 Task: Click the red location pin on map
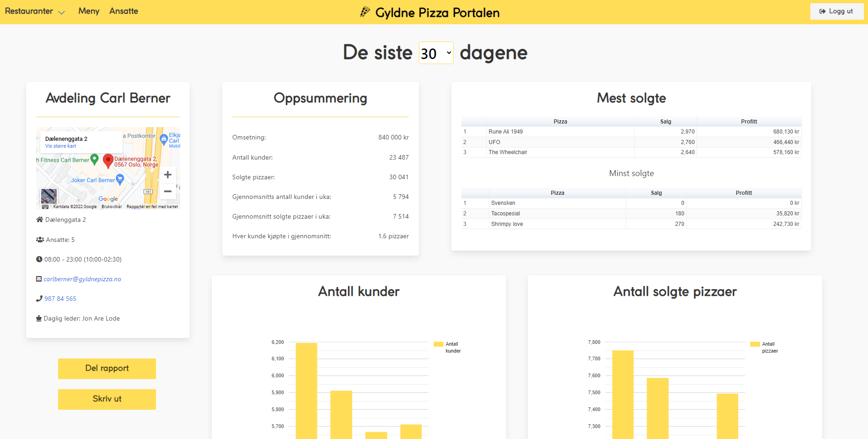tap(108, 161)
